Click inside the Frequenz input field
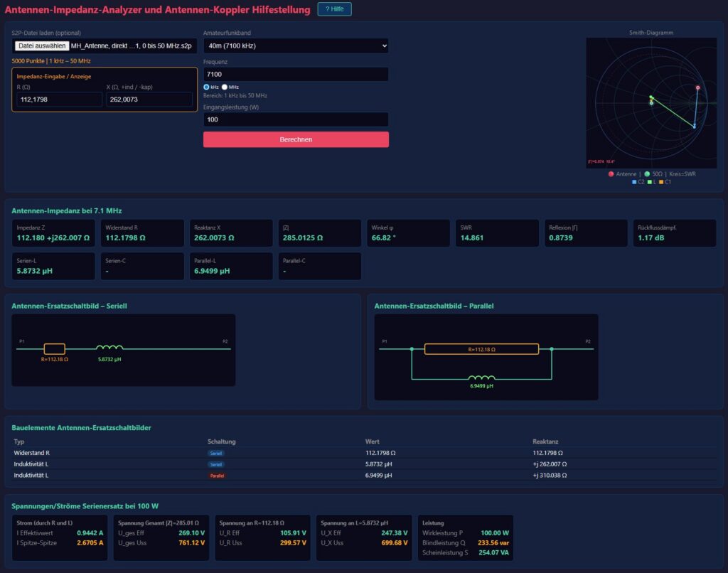The image size is (728, 573). [296, 74]
